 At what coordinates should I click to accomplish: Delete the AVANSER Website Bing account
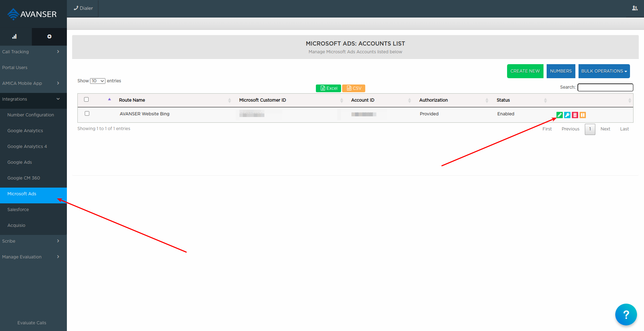click(575, 115)
